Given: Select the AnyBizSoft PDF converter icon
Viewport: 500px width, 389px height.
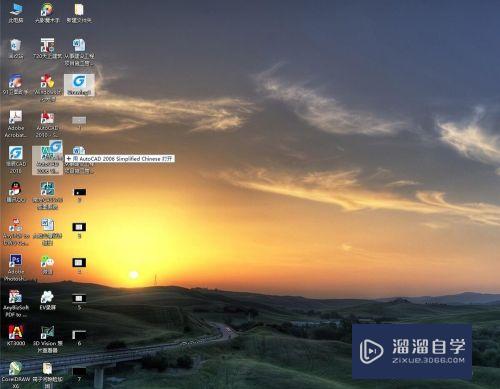Looking at the screenshot, I should [15, 303].
